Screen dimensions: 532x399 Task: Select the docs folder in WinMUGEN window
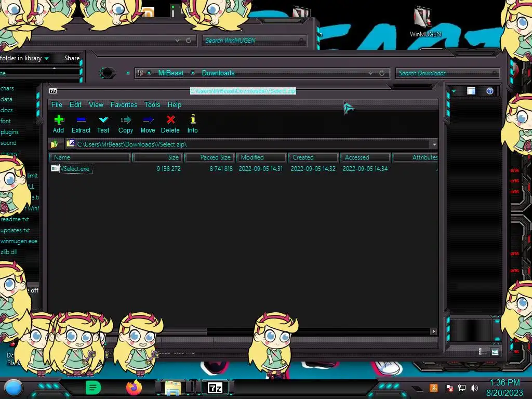(6, 110)
